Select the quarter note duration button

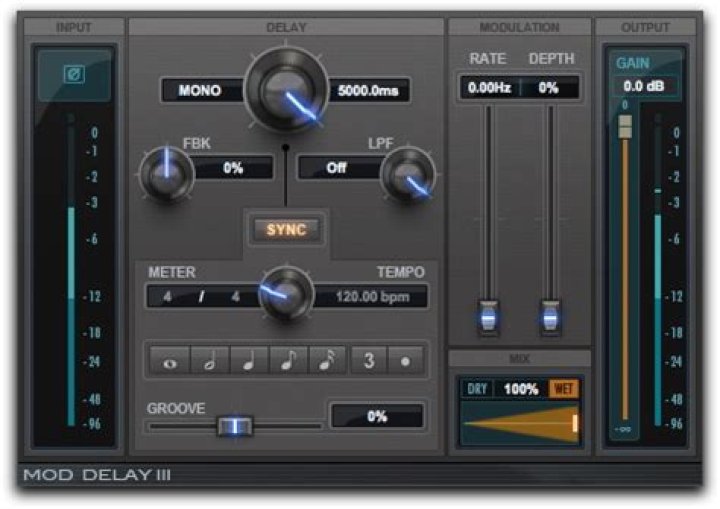[x=249, y=362]
